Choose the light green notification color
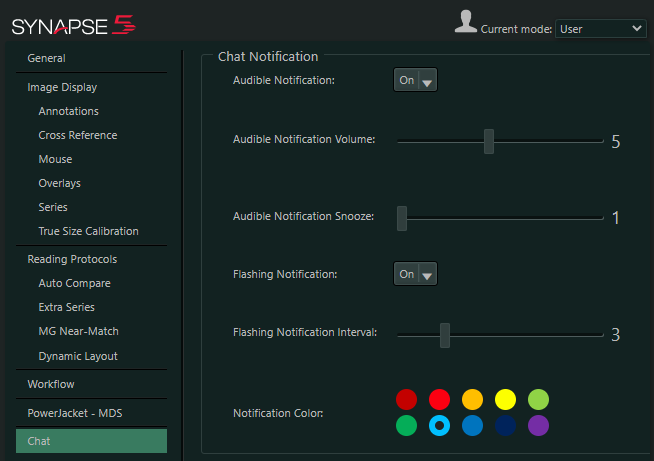 coord(538,400)
